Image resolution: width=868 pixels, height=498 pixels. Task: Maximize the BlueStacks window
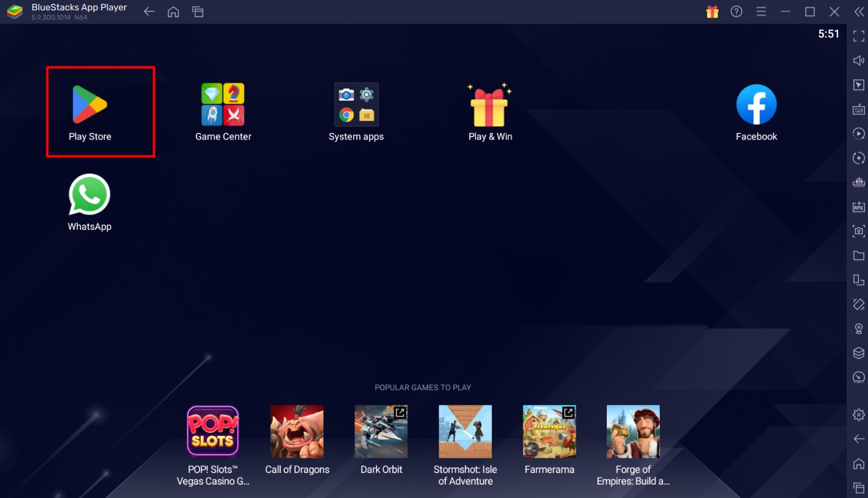pos(810,12)
